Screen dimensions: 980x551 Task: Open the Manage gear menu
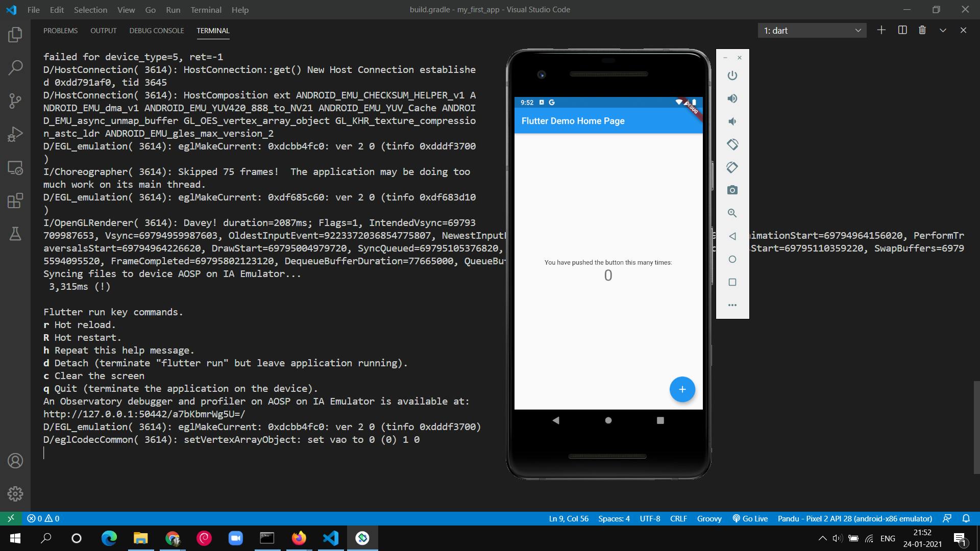tap(15, 494)
